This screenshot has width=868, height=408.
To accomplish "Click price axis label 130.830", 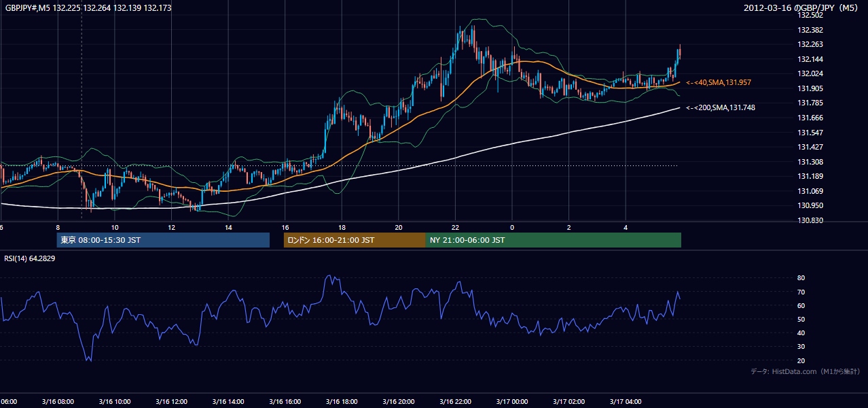I will (x=810, y=220).
